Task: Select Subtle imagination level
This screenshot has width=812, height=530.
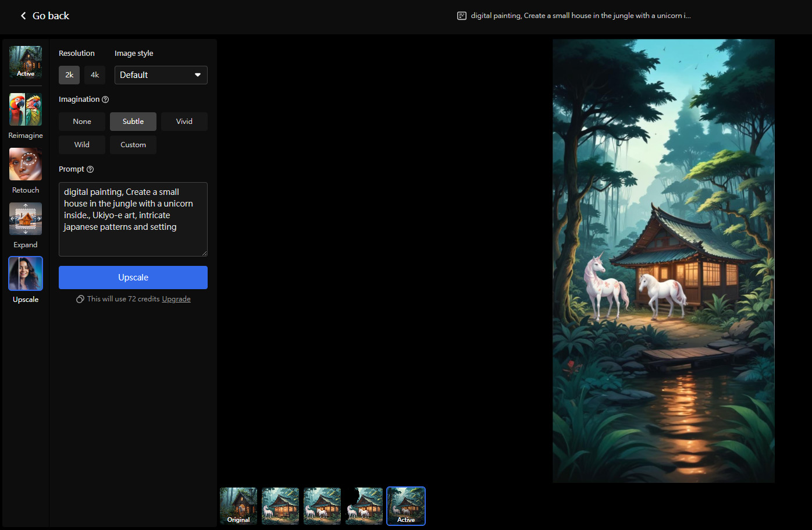Action: pyautogui.click(x=133, y=122)
